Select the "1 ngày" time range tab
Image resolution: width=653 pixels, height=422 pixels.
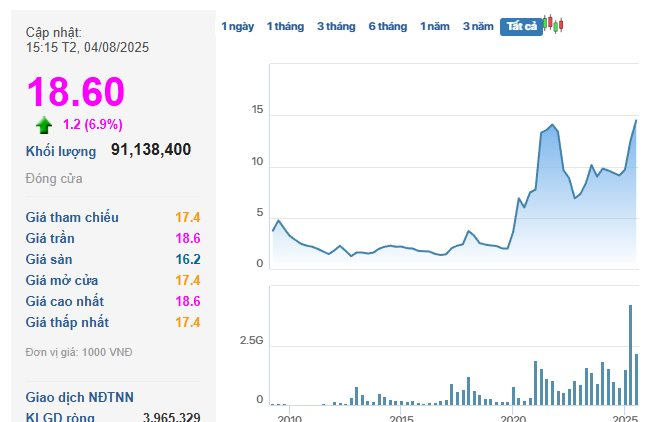pos(237,26)
